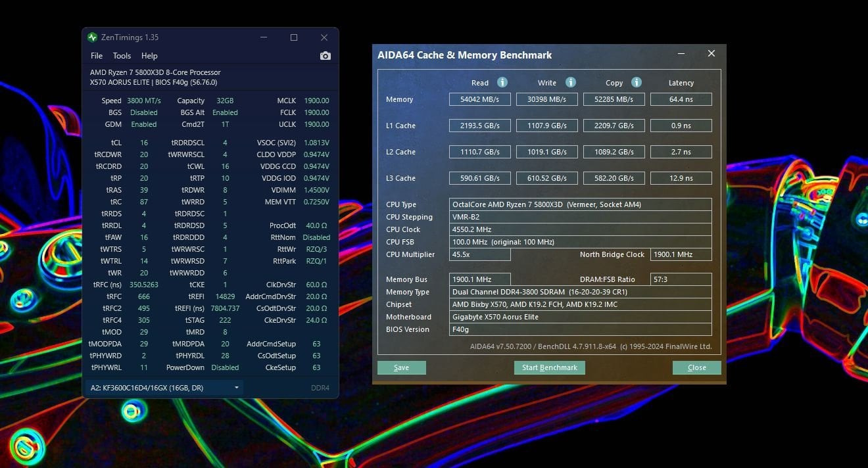This screenshot has width=868, height=468.
Task: Click the Close button at bottom of AIDA64
Action: (697, 367)
